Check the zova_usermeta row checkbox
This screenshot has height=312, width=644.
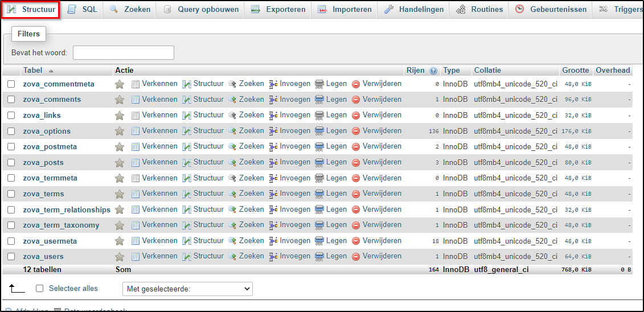(11, 241)
